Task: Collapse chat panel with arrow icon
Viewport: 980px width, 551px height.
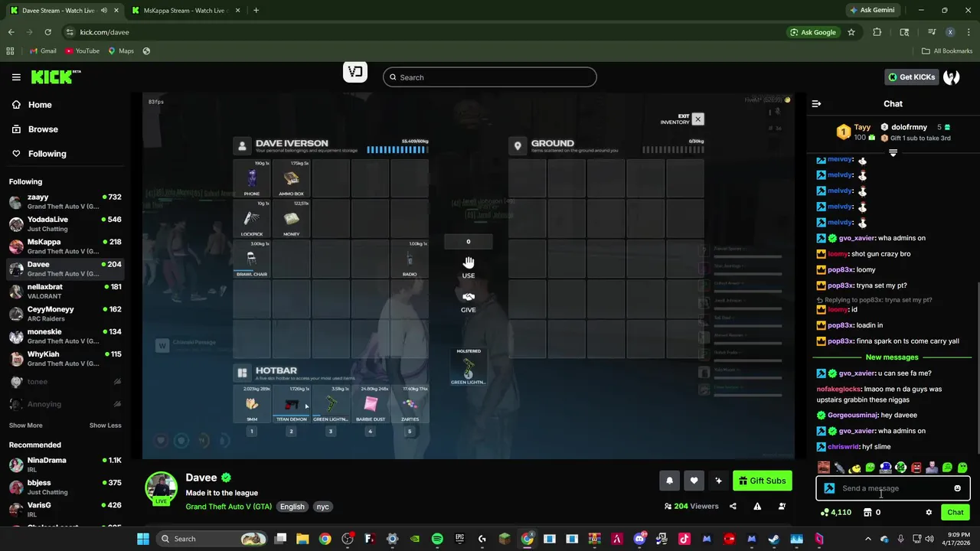Action: tap(816, 103)
